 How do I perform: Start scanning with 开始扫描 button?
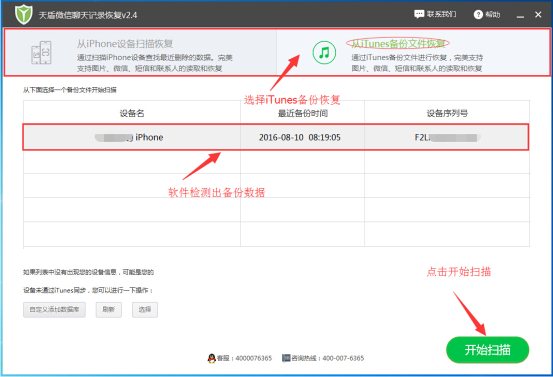(x=487, y=350)
